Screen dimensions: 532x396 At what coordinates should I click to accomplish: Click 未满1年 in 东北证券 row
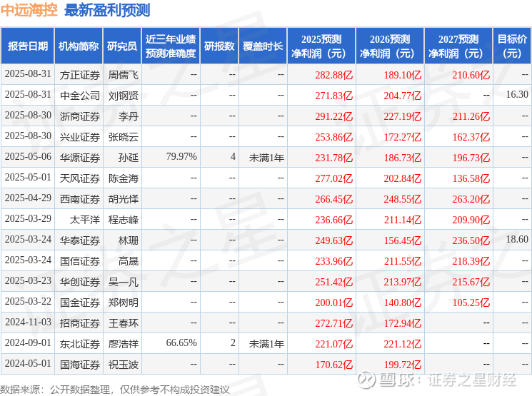point(266,344)
